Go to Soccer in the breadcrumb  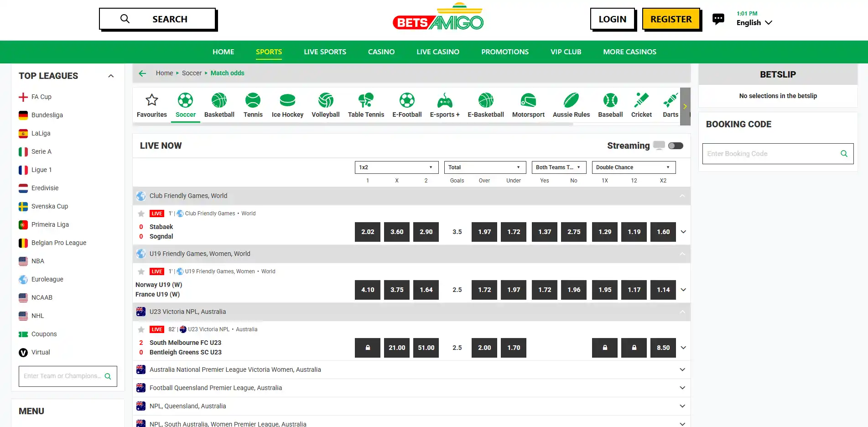192,73
